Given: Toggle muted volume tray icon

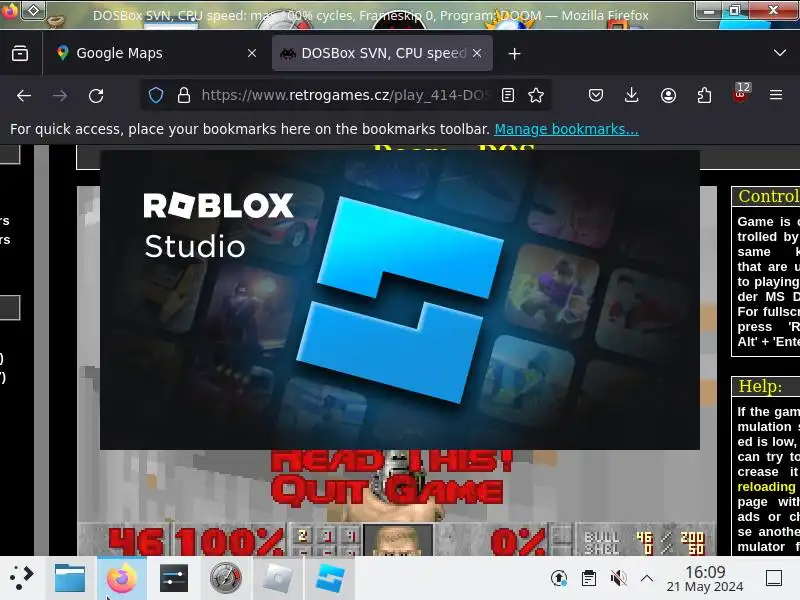Looking at the screenshot, I should point(618,578).
